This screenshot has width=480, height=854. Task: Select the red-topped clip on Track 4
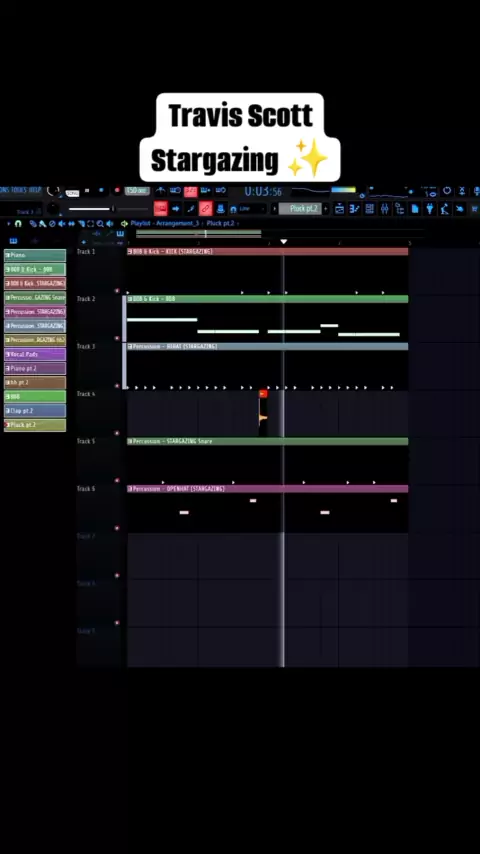263,413
